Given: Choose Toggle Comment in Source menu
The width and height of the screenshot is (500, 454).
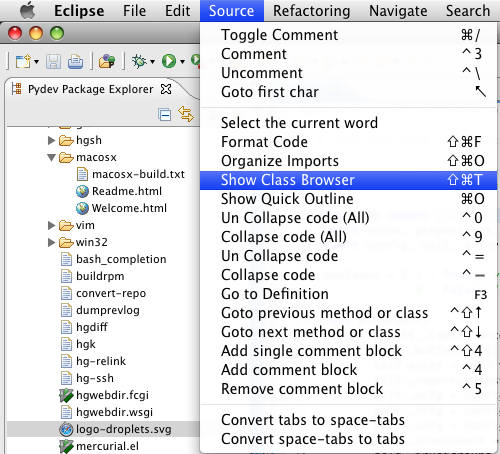Looking at the screenshot, I should click(x=348, y=35).
